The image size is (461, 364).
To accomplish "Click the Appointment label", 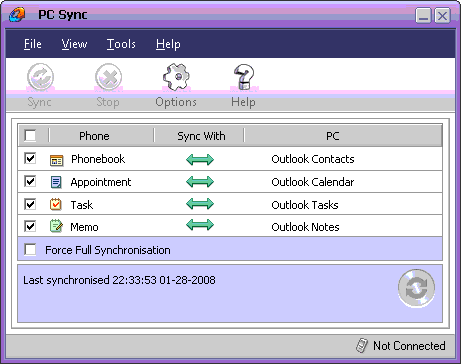I will [x=101, y=182].
